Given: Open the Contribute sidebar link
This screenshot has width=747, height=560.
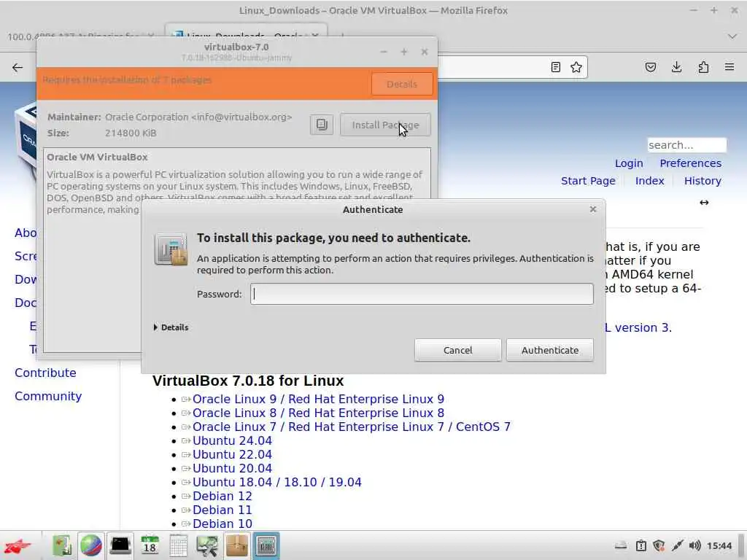Looking at the screenshot, I should pyautogui.click(x=45, y=373).
